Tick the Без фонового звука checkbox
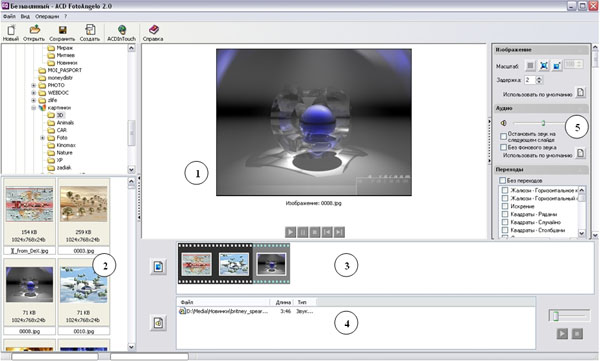Viewport: 600px width, 361px height. [x=503, y=147]
